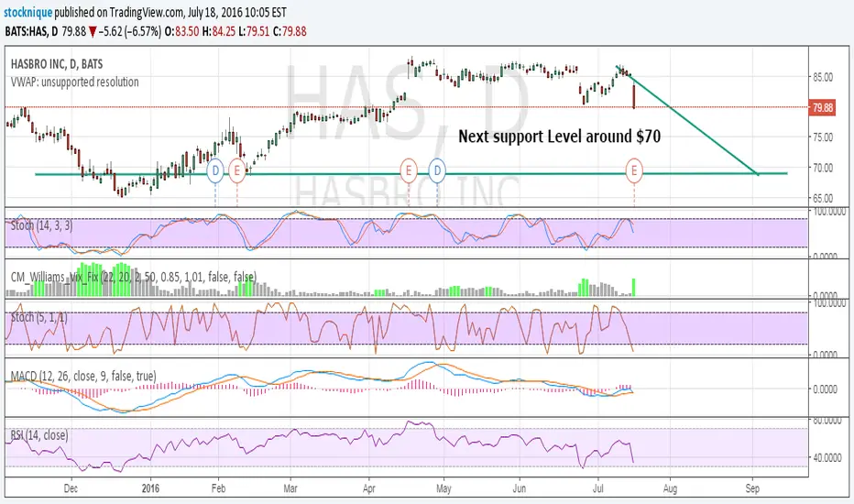Viewport: 854px width, 504px height.
Task: Click the E earnings marker in February
Action: [237, 171]
